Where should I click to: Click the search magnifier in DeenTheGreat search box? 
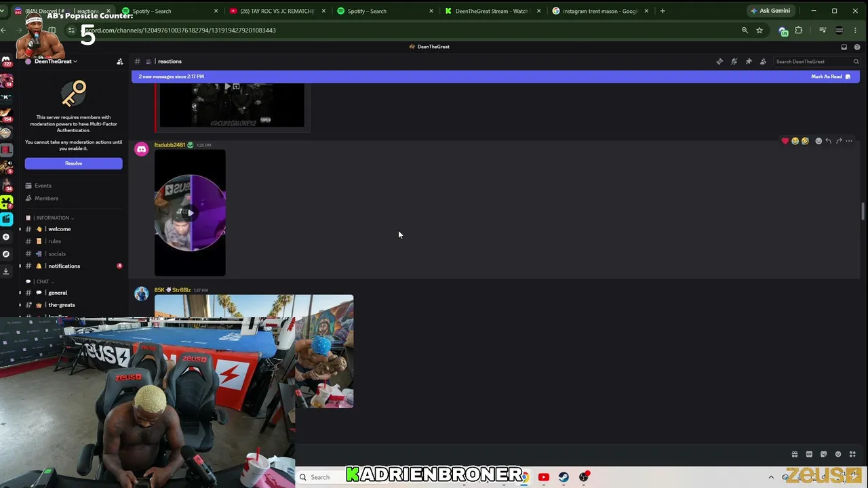coord(856,62)
